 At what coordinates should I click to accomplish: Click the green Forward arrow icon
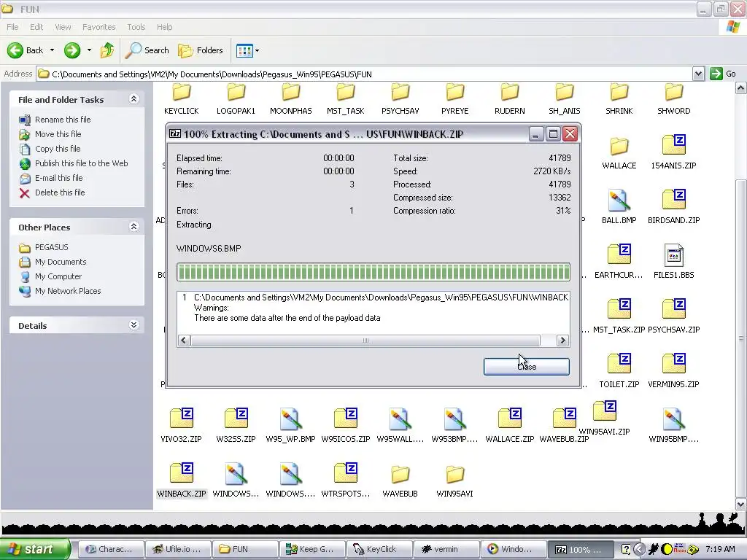(72, 50)
